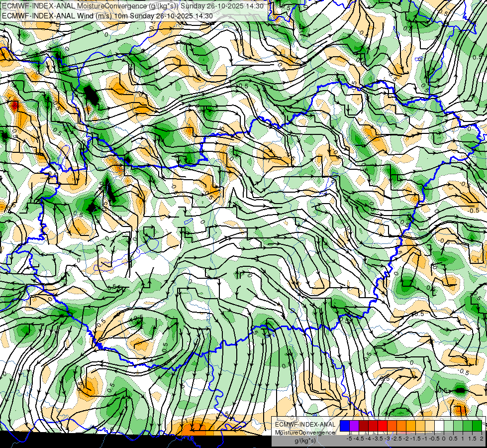The image size is (487, 448).
Task: Click the legend unit 'g/(kg*s)'
Action: (x=305, y=441)
